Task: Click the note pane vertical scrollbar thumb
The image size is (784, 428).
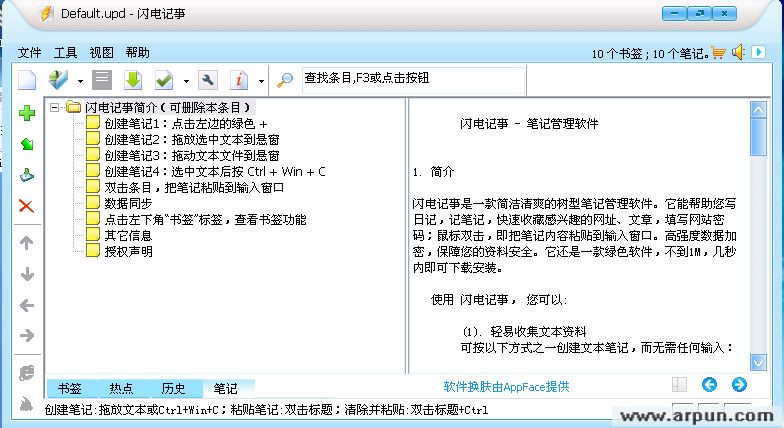Action: (x=758, y=136)
